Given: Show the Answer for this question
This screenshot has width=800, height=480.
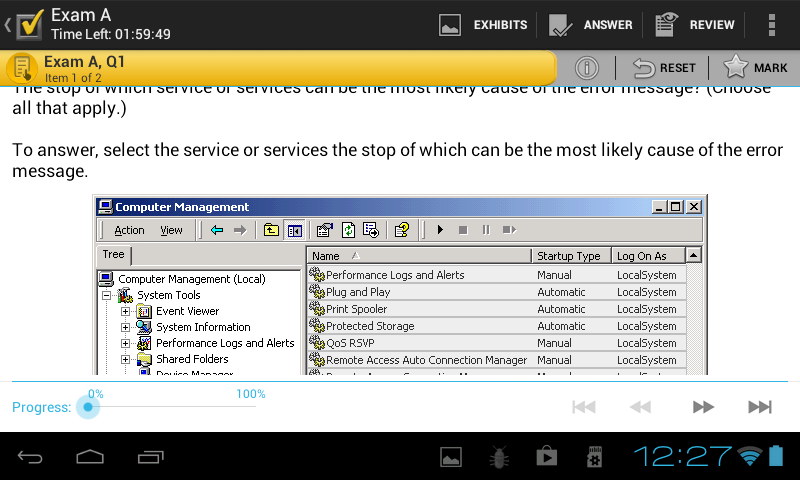Looking at the screenshot, I should click(591, 25).
